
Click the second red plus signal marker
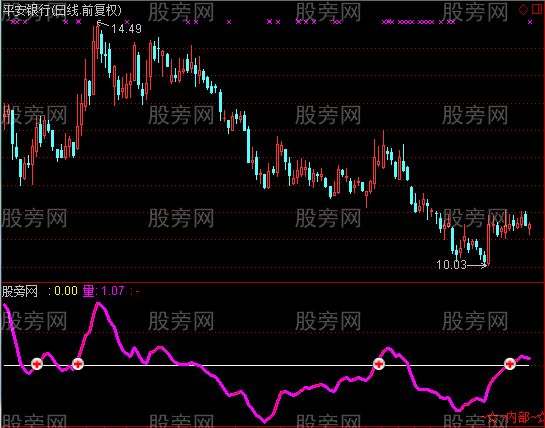point(78,364)
